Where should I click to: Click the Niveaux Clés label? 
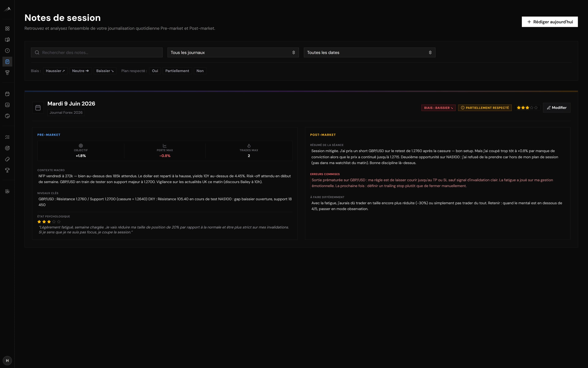coord(48,193)
